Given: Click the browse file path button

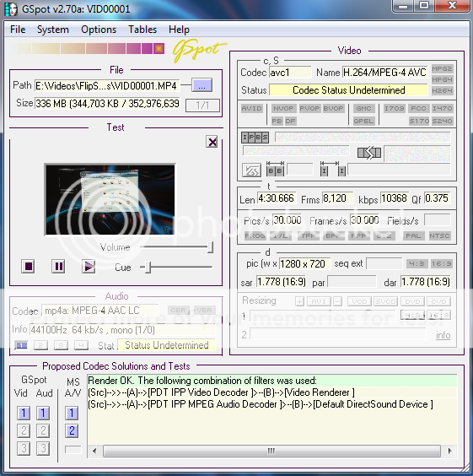Looking at the screenshot, I should pos(202,85).
